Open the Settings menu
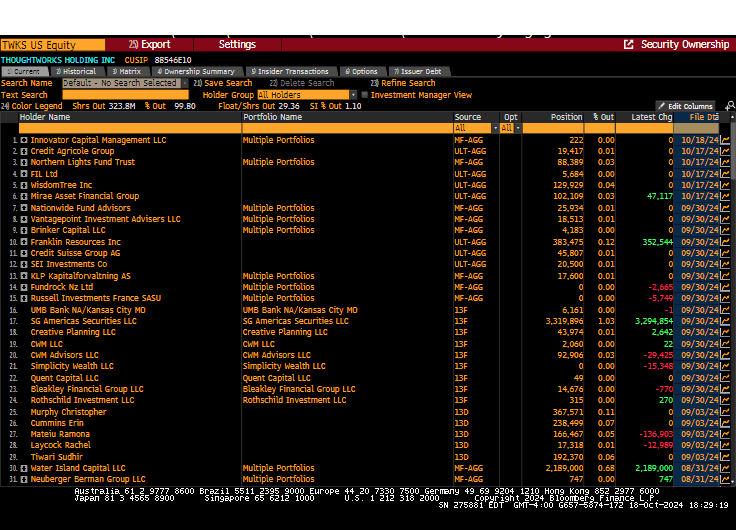 237,45
